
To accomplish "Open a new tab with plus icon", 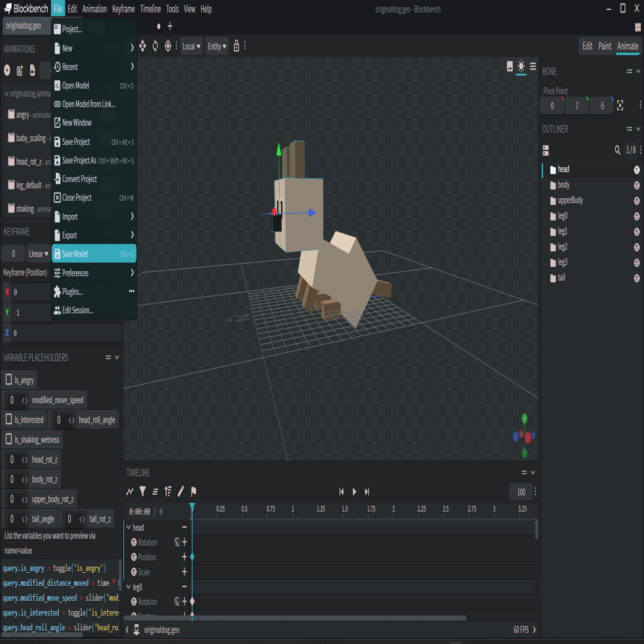I will pos(170,26).
